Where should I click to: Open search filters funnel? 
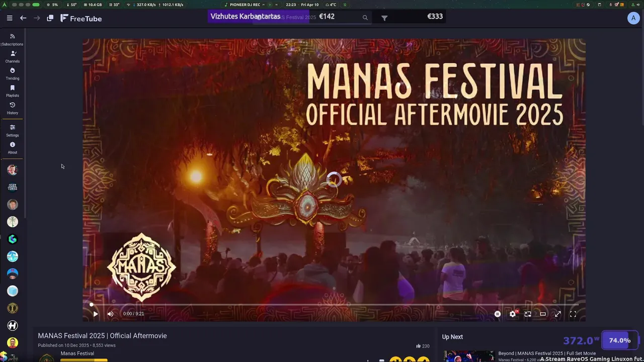(384, 18)
